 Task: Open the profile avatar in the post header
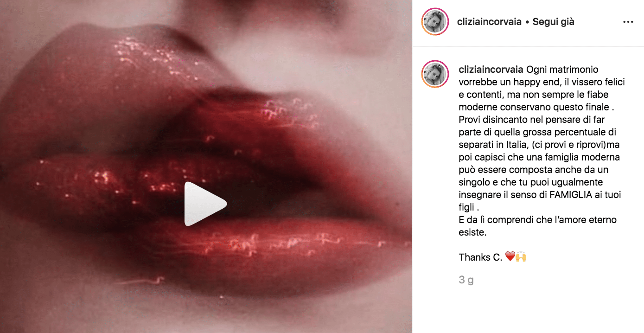click(x=435, y=22)
